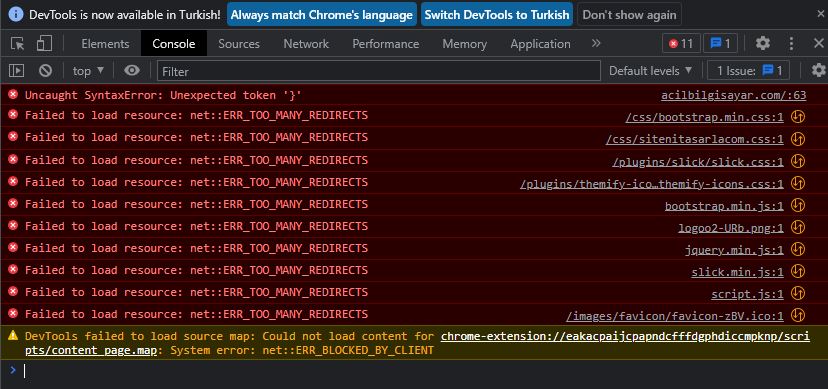828x389 pixels.
Task: Open the Memory tab
Action: (464, 44)
